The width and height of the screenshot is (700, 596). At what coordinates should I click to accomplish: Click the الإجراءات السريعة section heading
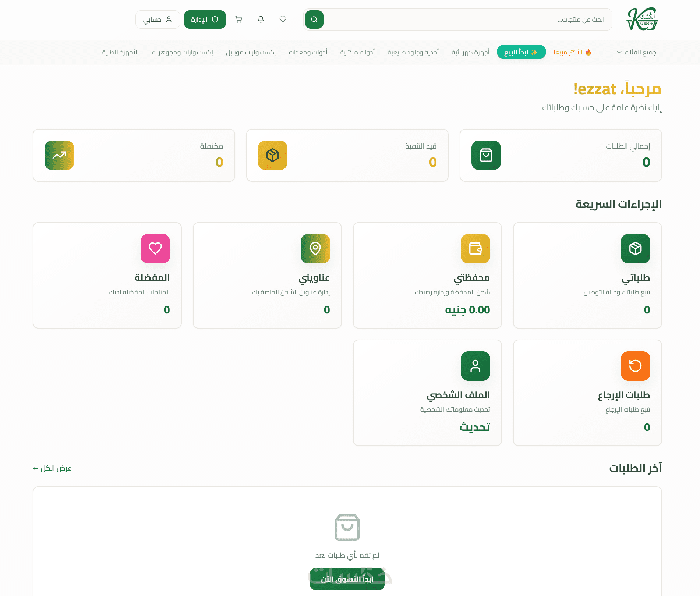pyautogui.click(x=619, y=204)
